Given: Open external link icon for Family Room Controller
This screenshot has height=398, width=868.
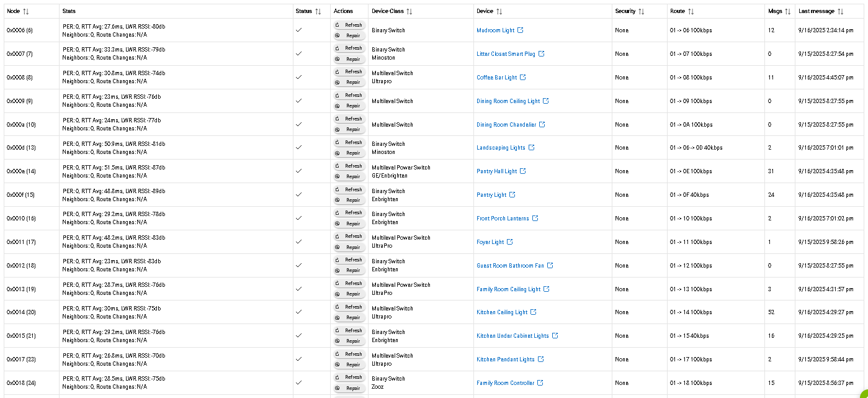Looking at the screenshot, I should coord(540,383).
